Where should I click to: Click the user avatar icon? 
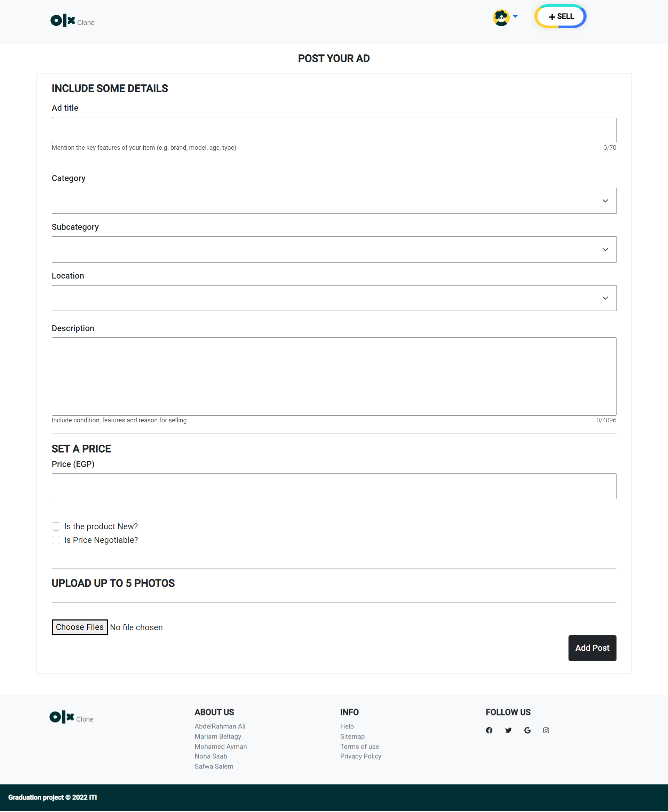tap(501, 18)
